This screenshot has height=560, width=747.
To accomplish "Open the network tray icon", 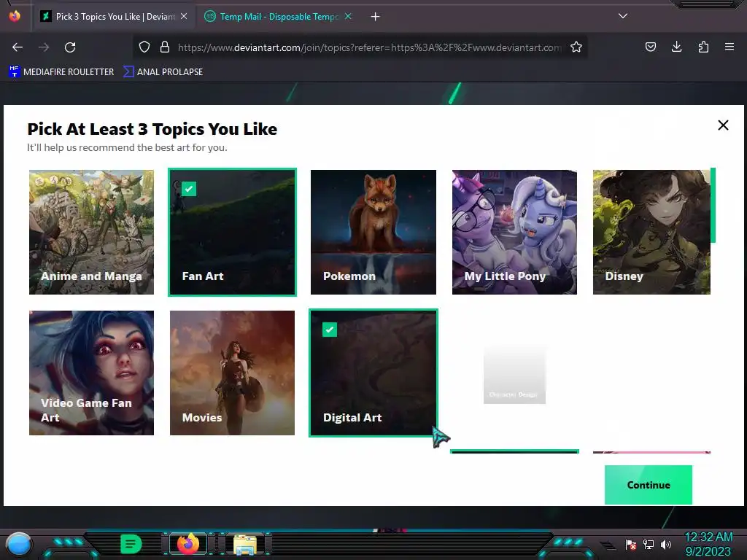I will click(x=649, y=544).
